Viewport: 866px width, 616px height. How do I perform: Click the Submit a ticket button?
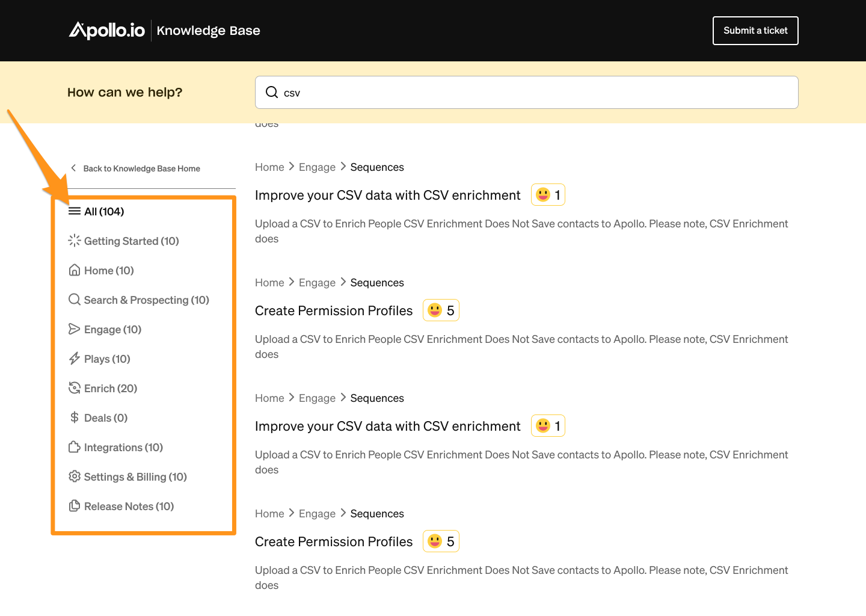755,31
